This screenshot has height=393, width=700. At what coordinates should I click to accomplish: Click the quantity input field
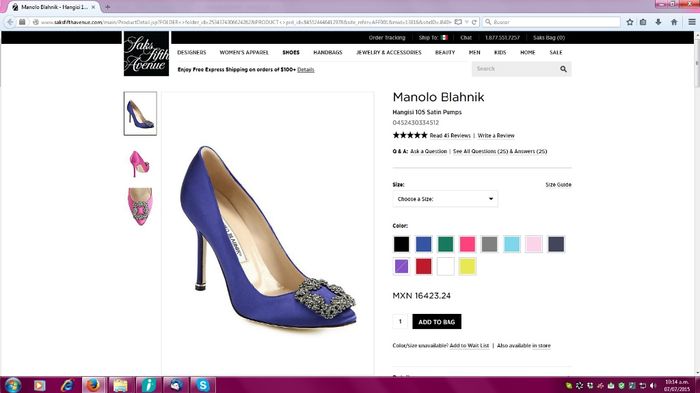click(400, 322)
